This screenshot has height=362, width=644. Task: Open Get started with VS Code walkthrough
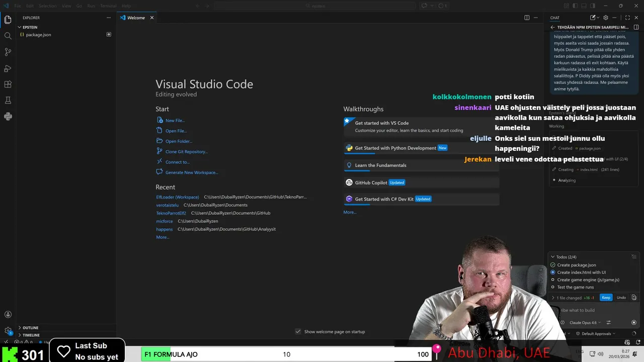pyautogui.click(x=421, y=127)
